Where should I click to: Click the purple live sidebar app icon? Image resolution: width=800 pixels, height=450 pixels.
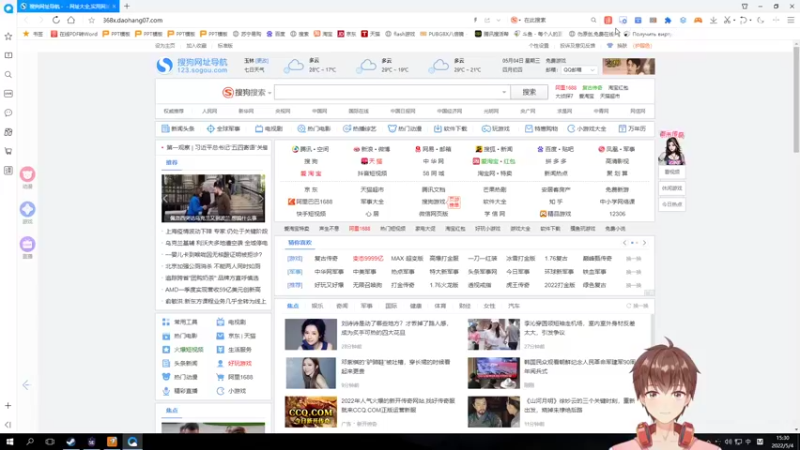point(28,244)
